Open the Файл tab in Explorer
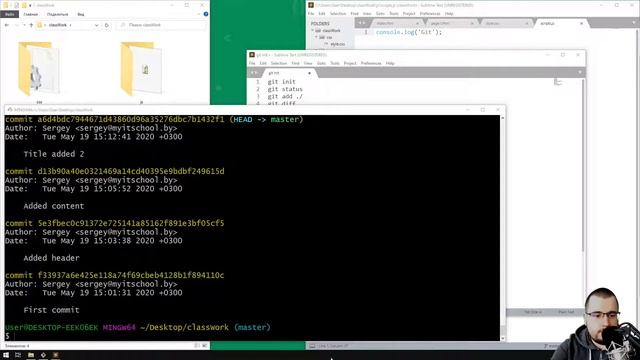Viewport: 640px width, 360px height. coord(9,14)
